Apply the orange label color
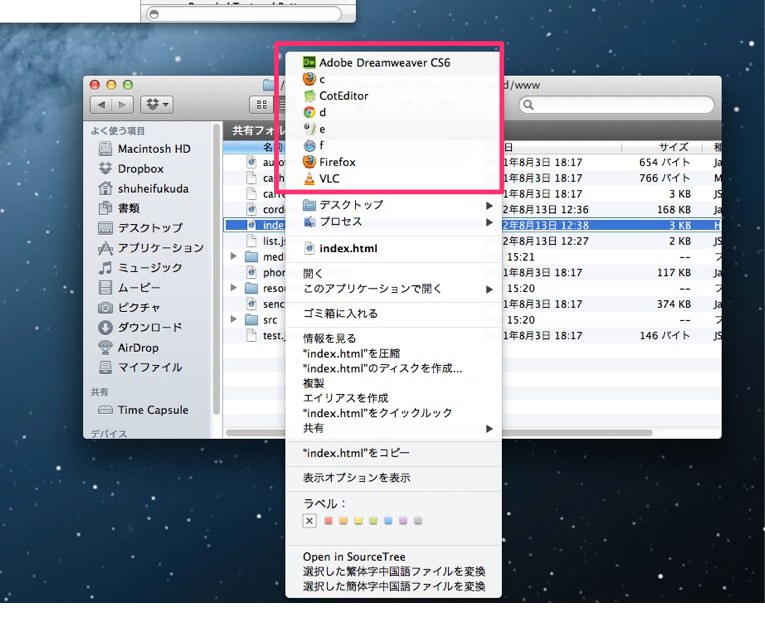765x617 pixels. click(343, 521)
